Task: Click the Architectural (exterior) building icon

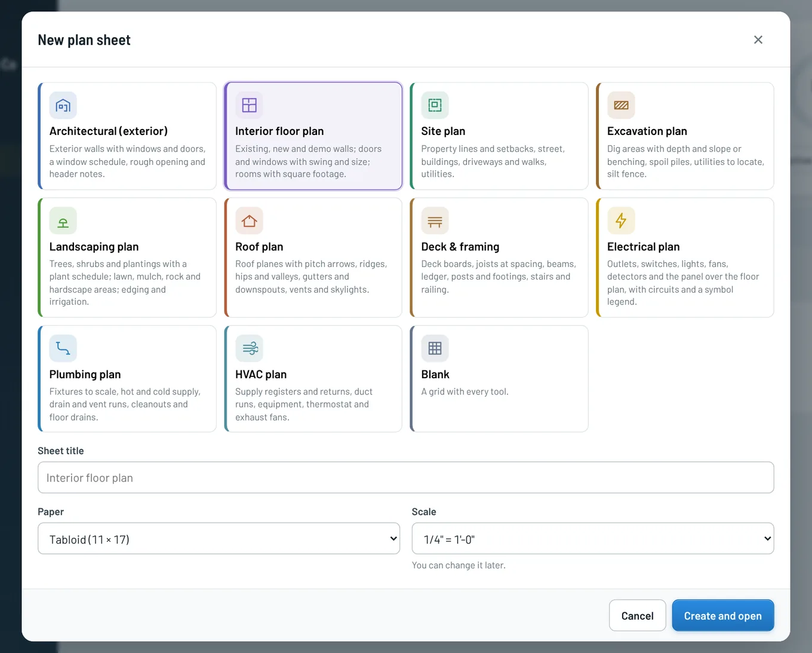Action: pos(63,106)
